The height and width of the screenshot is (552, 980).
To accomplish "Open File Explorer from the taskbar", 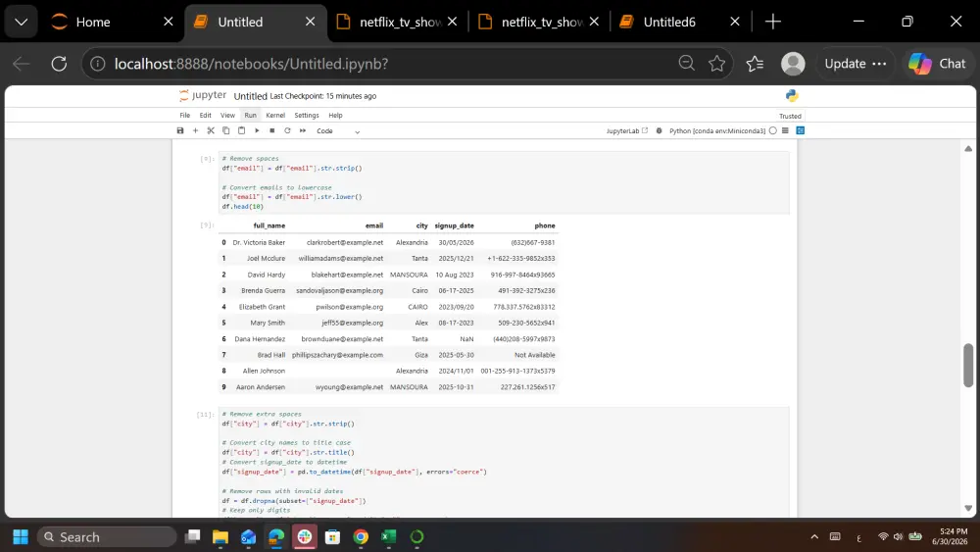I will point(220,537).
